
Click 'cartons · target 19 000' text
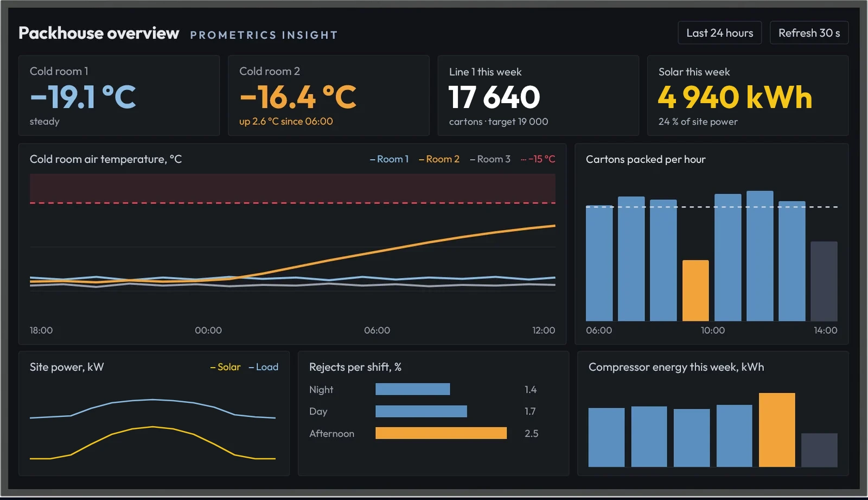[x=499, y=122]
